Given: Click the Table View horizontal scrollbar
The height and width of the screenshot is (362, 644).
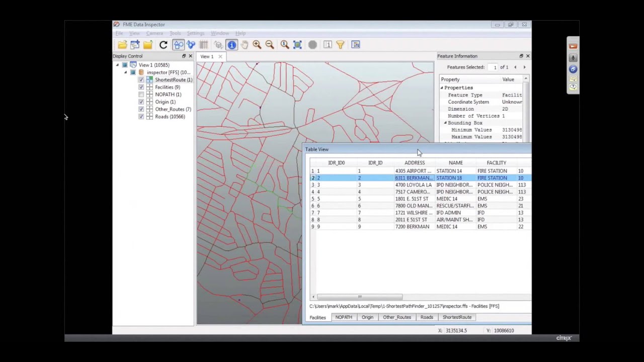Looking at the screenshot, I should tap(359, 297).
